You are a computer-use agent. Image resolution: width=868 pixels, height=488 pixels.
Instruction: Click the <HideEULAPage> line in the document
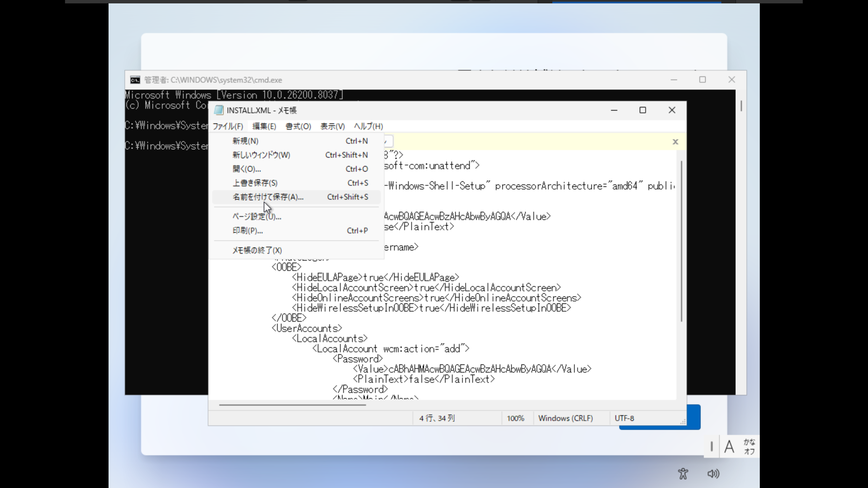pos(375,278)
